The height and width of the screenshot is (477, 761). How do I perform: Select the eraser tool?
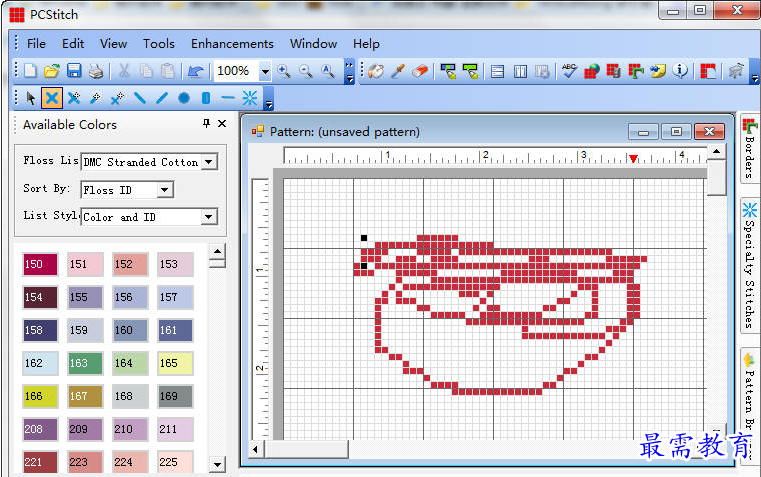tap(420, 72)
